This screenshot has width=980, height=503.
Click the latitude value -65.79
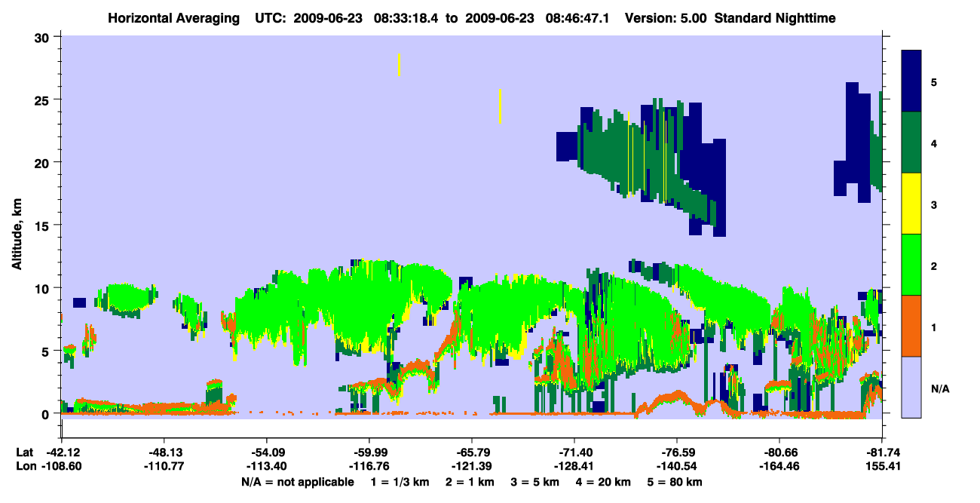click(x=471, y=452)
